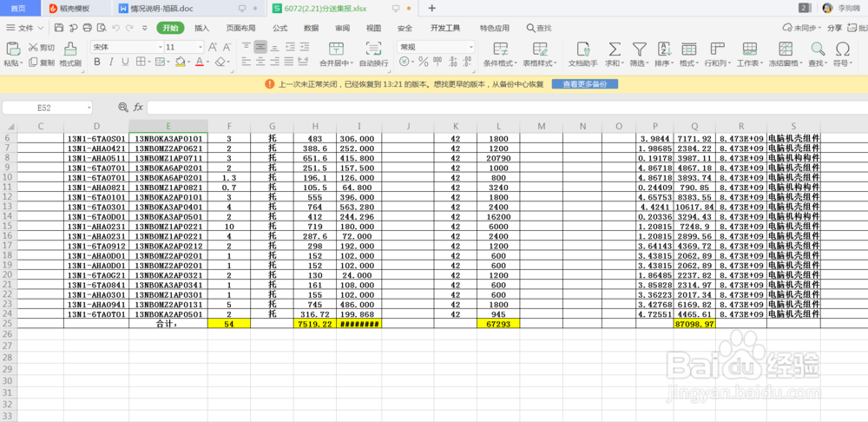
Task: Switch to the 公式 ribbon tab
Action: [x=280, y=28]
